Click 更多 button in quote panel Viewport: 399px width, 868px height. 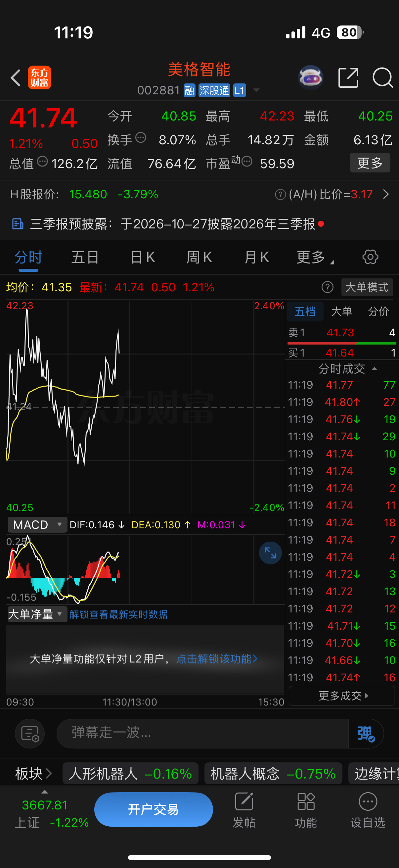coord(370,163)
